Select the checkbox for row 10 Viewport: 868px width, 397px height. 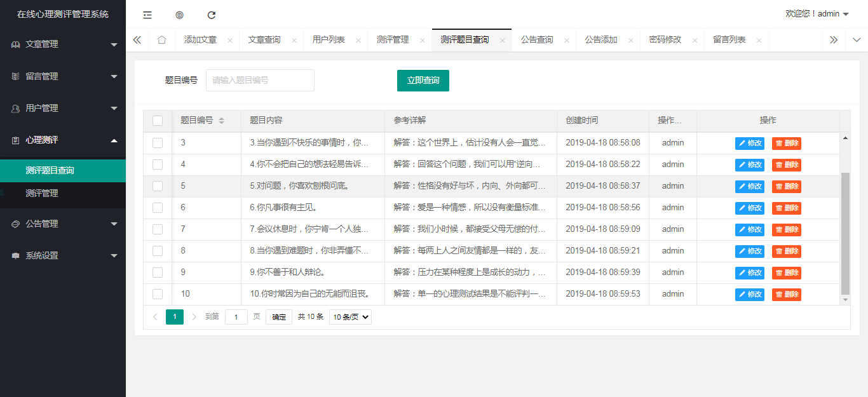tap(158, 294)
